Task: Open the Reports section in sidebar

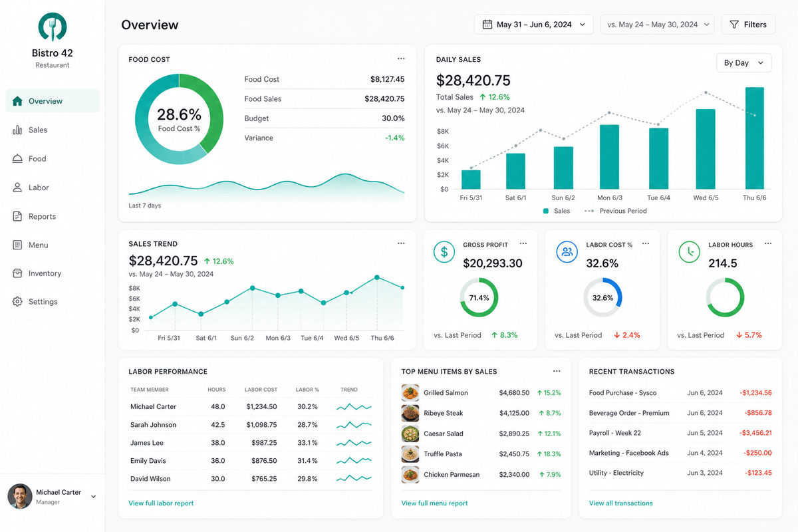Action: (53, 216)
